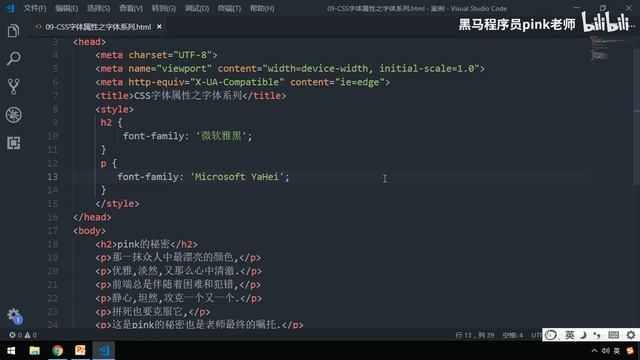640x360 pixels.
Task: Click the VS Code taskbar icon
Action: click(104, 351)
